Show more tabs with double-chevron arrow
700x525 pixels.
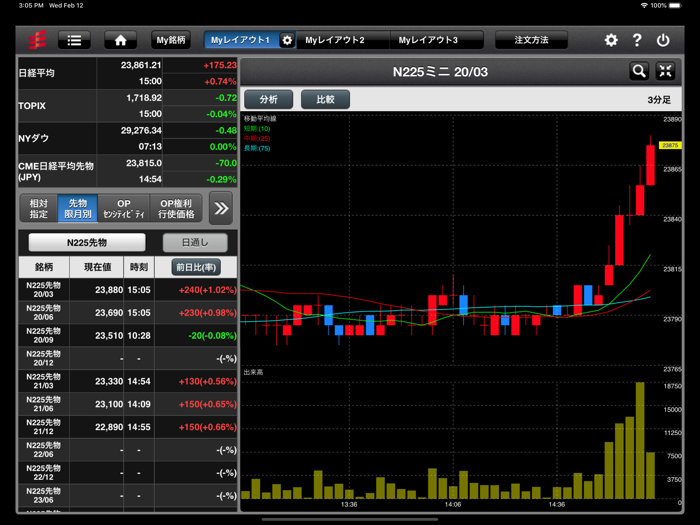click(x=221, y=208)
